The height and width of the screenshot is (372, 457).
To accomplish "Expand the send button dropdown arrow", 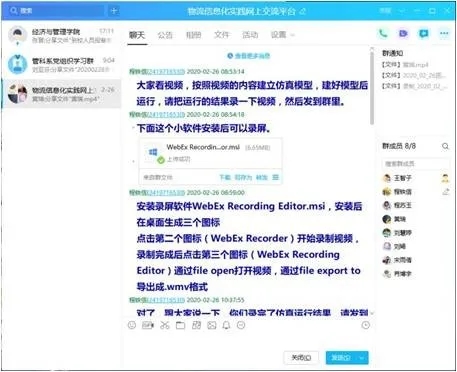I will (362, 358).
